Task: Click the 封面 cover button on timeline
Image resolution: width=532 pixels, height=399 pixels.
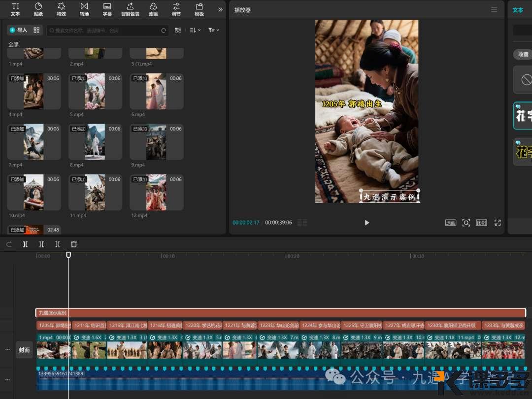Action: [24, 350]
